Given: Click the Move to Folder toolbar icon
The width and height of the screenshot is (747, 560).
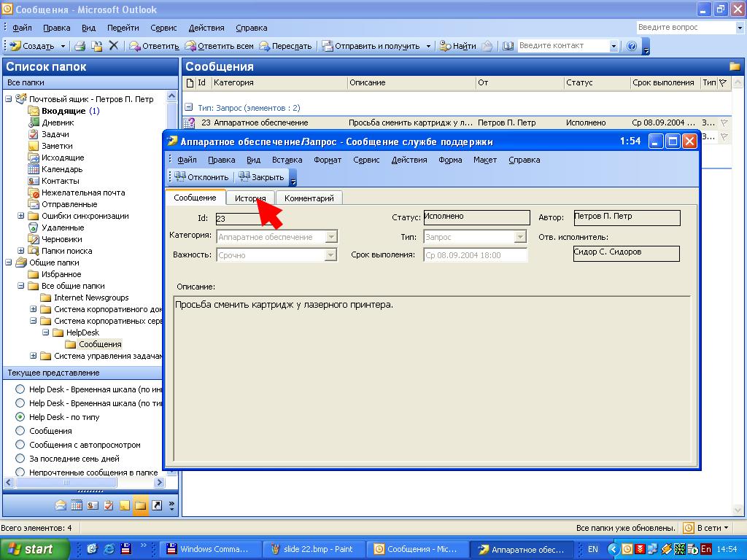Looking at the screenshot, I should click(x=97, y=46).
